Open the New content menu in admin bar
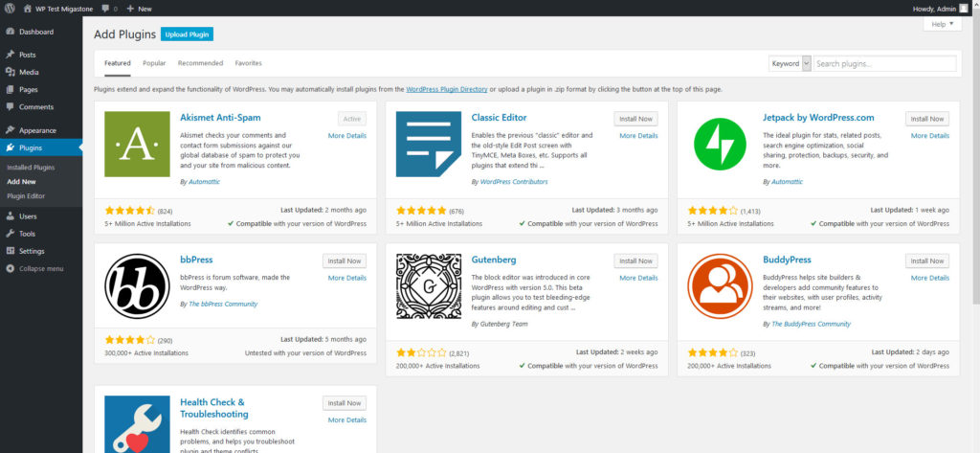 click(x=140, y=9)
